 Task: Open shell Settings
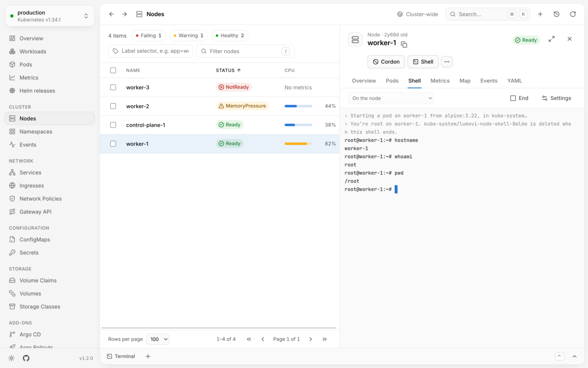pos(557,98)
